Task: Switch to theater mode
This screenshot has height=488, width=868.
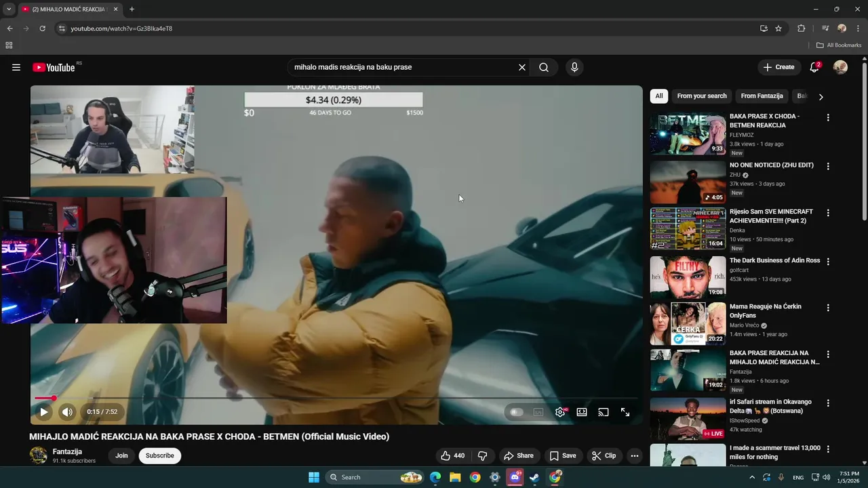Action: click(582, 412)
